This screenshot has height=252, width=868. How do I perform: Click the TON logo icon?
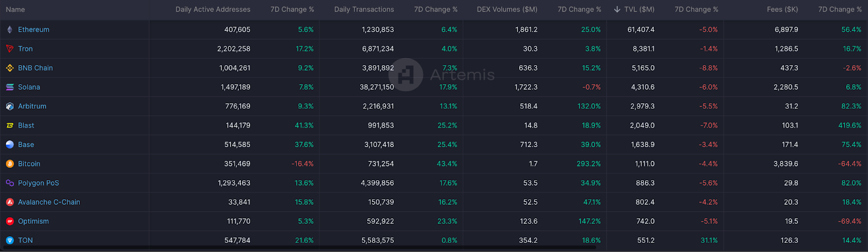10,241
